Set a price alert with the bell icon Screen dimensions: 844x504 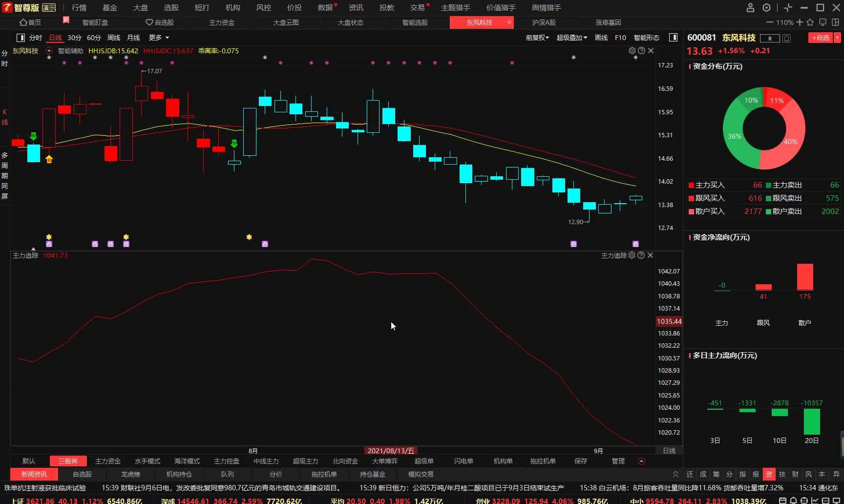(786, 38)
